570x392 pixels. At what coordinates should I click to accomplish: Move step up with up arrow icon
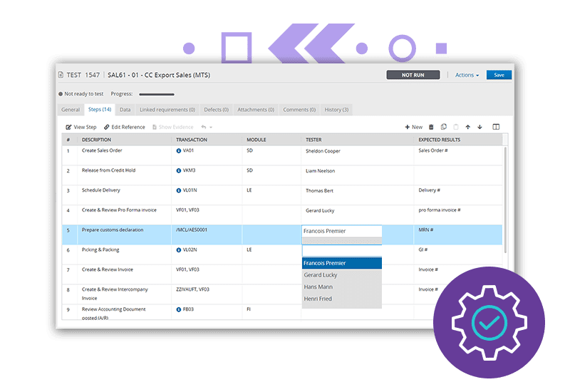[468, 127]
